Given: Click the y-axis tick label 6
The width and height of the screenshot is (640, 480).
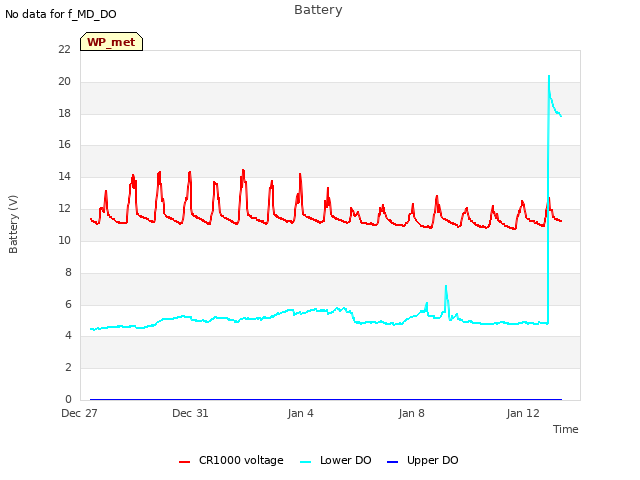Looking at the screenshot, I should click(x=68, y=304).
